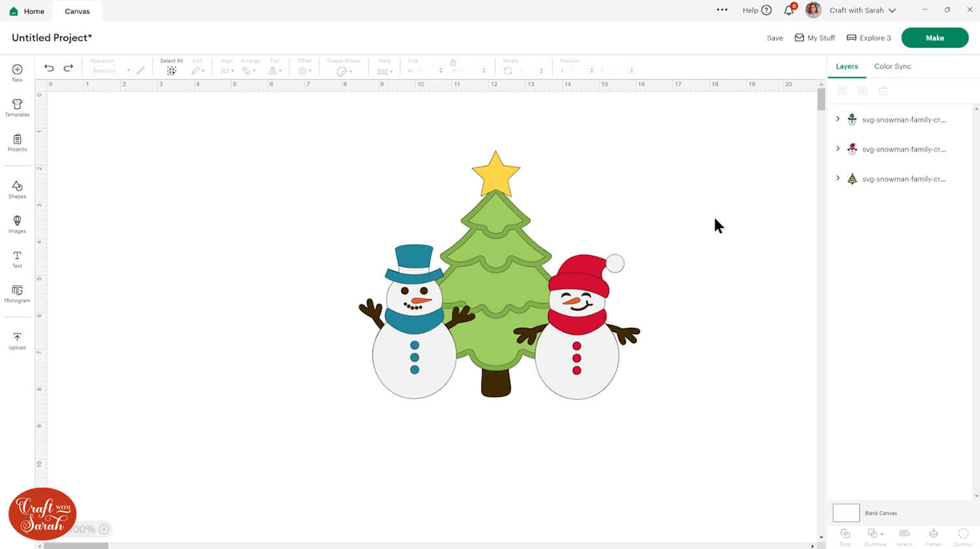Click the Undo arrow

tap(49, 68)
